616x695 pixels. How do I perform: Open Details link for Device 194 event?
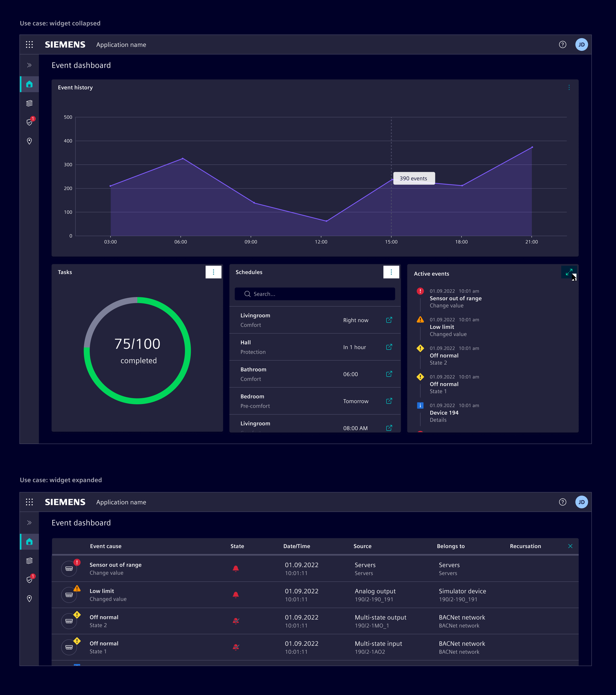pos(438,420)
